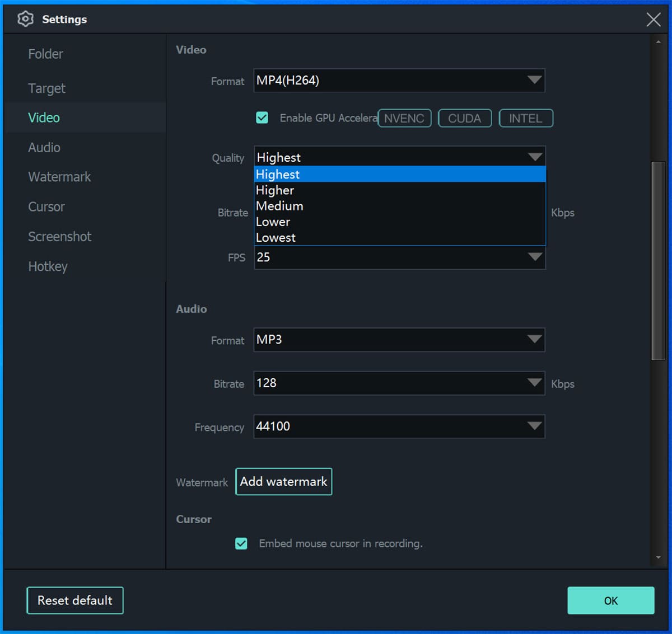The image size is (672, 634).
Task: Click the Add watermark button
Action: tap(283, 482)
